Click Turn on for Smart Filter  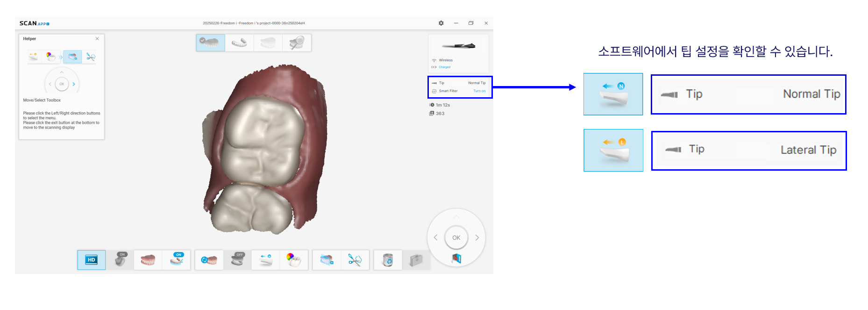(x=479, y=91)
